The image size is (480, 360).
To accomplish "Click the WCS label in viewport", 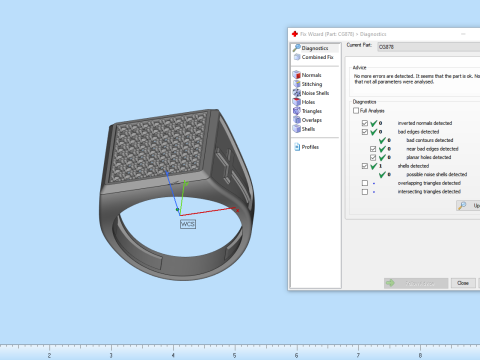I will (x=188, y=224).
